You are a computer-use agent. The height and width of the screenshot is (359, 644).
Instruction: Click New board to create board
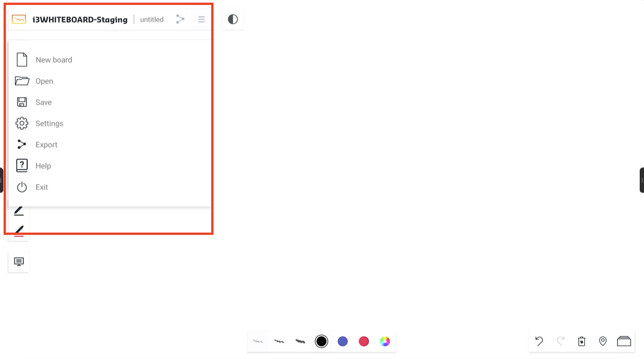pos(53,59)
